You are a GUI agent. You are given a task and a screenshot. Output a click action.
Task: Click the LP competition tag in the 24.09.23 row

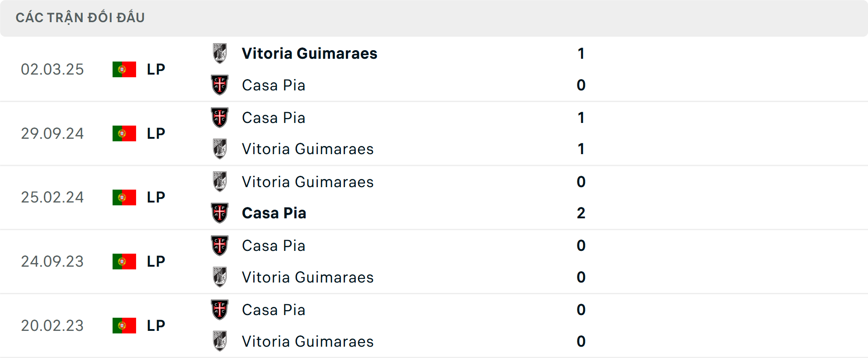[156, 261]
